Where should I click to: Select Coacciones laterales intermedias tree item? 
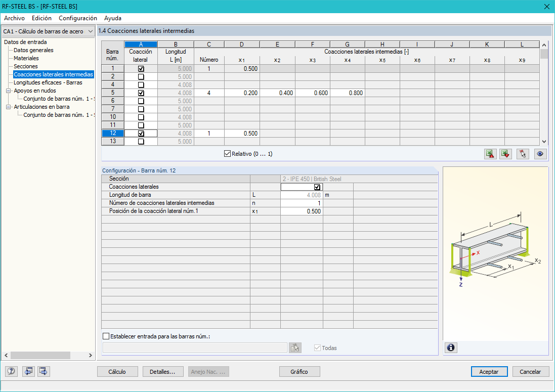pos(54,74)
